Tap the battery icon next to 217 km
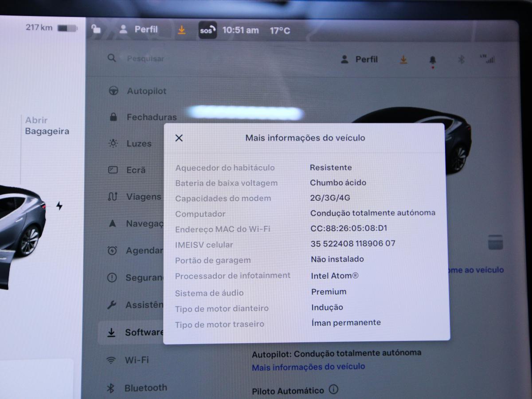 pos(67,28)
